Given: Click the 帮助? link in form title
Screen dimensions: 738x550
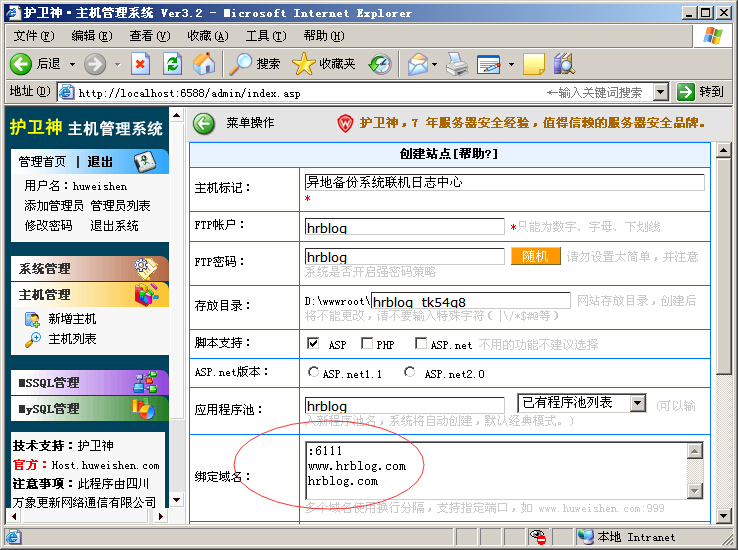Looking at the screenshot, I should tap(474, 153).
